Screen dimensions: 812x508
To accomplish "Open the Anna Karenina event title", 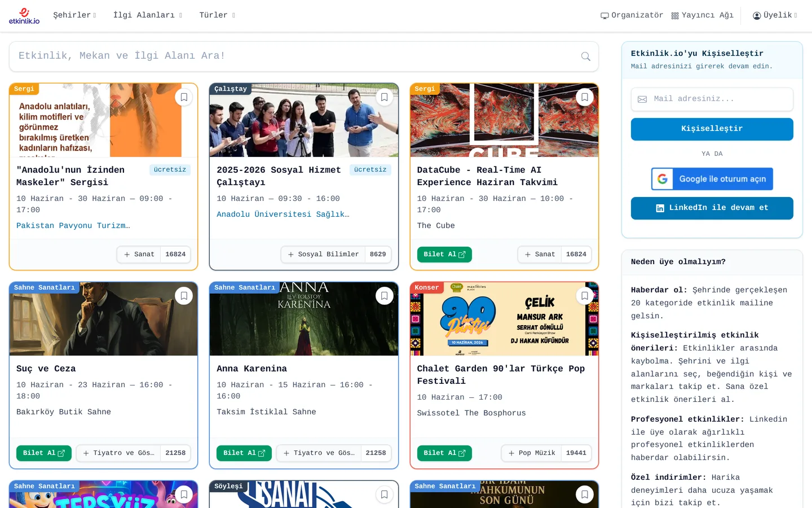I will click(252, 369).
